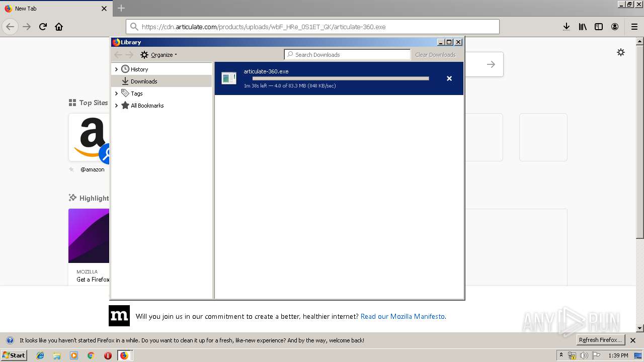Open File Explorer from taskbar
Screen dimensions: 644x362
(57, 355)
